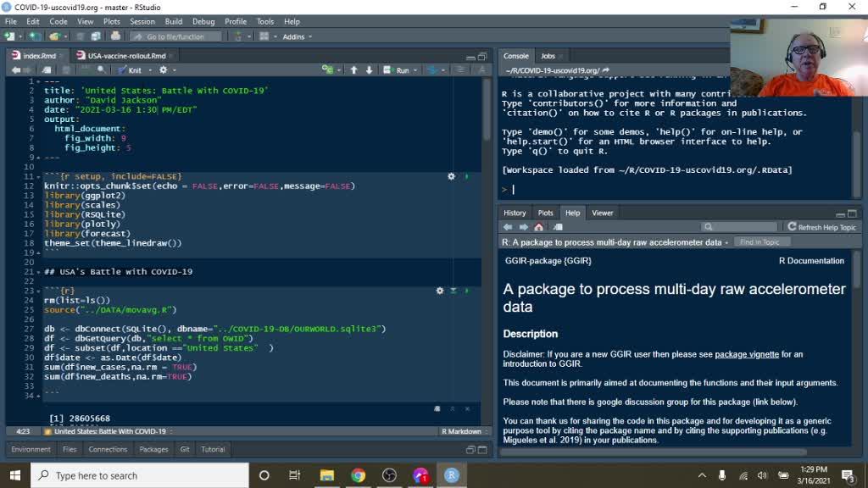Fold section heading at line 21

pos(38,272)
